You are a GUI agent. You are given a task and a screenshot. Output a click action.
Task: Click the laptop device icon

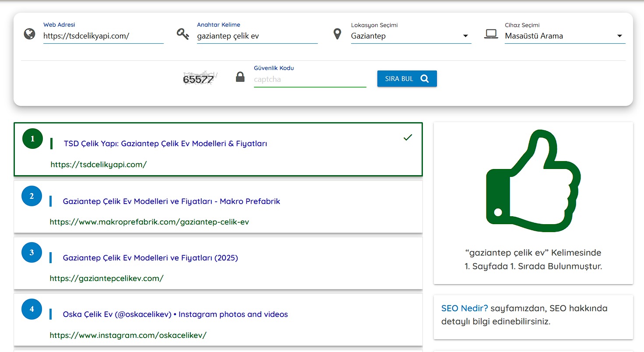491,34
